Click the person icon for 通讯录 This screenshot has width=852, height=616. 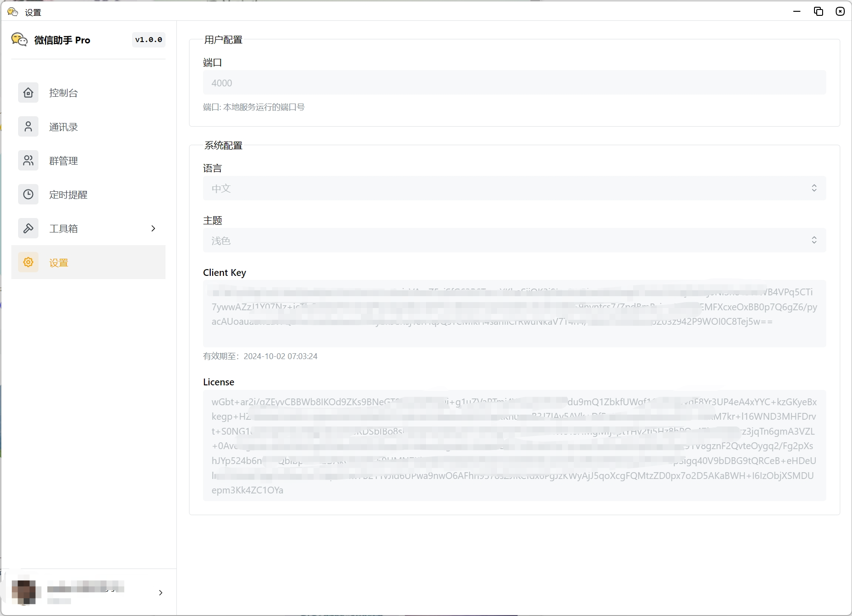pos(28,127)
